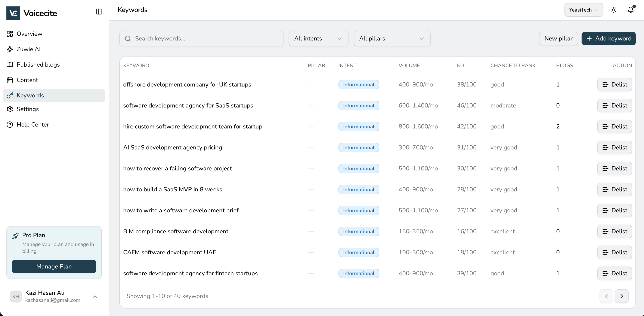Delist AI SaaS development agency pricing
The image size is (644, 316).
coord(614,148)
